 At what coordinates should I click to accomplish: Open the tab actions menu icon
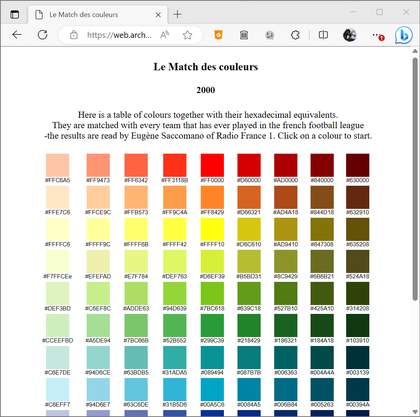pos(15,14)
